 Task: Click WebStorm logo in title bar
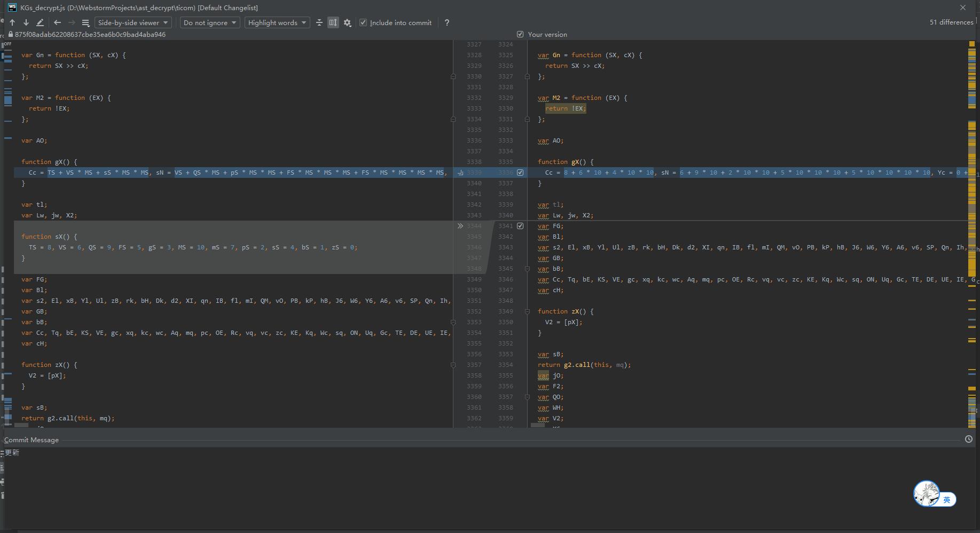coord(12,7)
